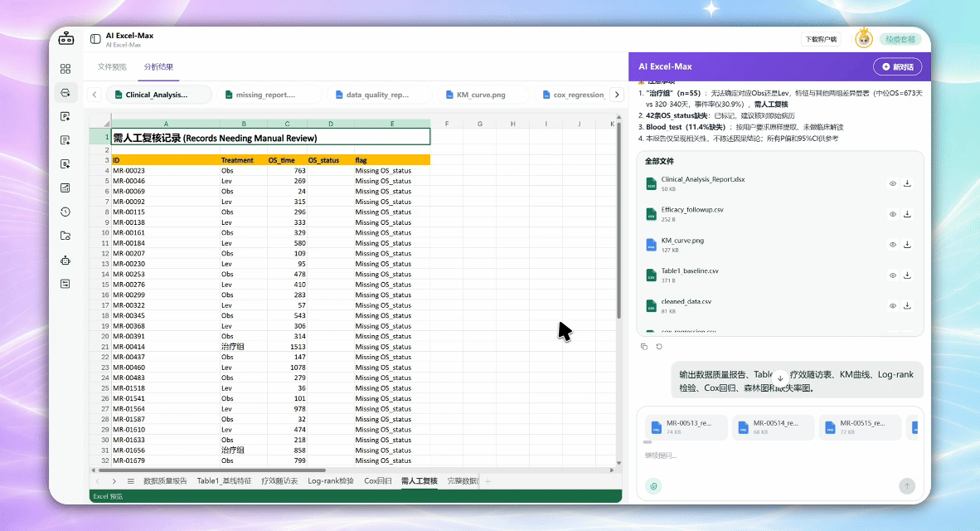
Task: Select the highlighted AI chat bubble sidebar icon
Action: pos(65,93)
